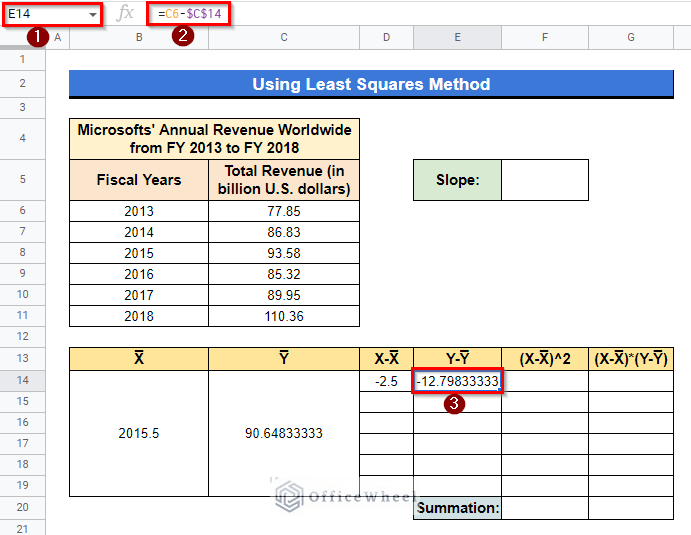The height and width of the screenshot is (535, 691).
Task: Click the cell containing 2015
Action: tap(139, 253)
